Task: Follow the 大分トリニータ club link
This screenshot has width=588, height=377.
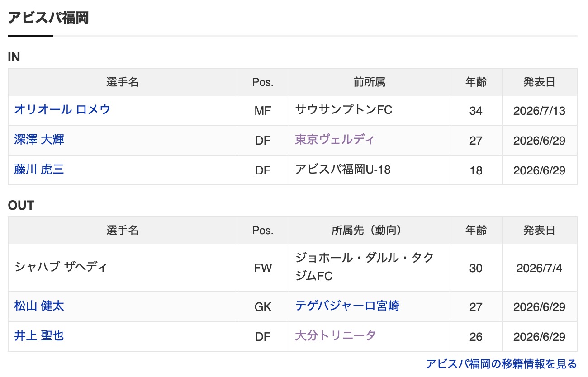Action: (336, 336)
